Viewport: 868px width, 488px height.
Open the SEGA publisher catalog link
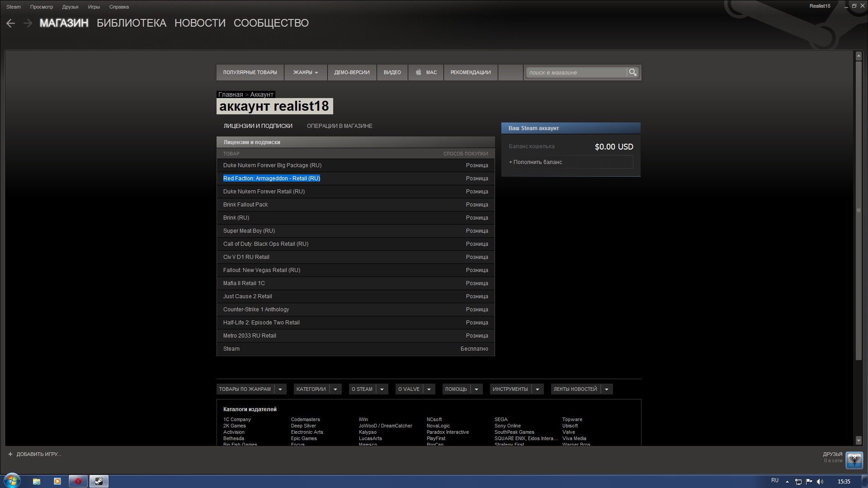[501, 419]
